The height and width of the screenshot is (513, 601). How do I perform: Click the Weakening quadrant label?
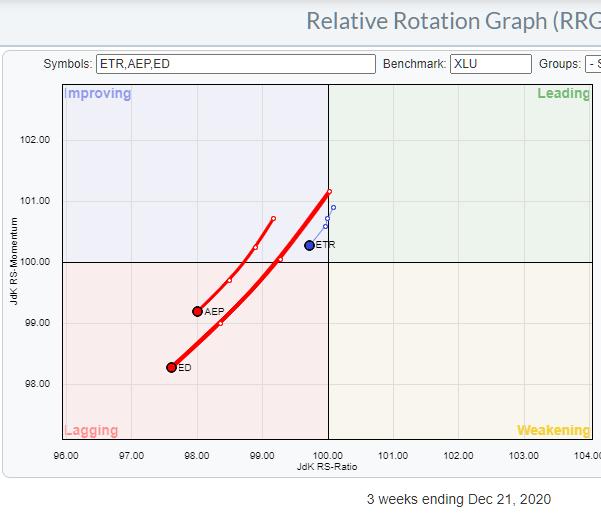point(553,431)
